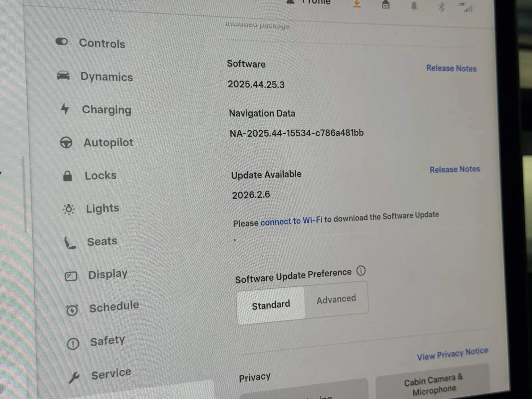Tap the padlock Locks icon

tap(67, 176)
